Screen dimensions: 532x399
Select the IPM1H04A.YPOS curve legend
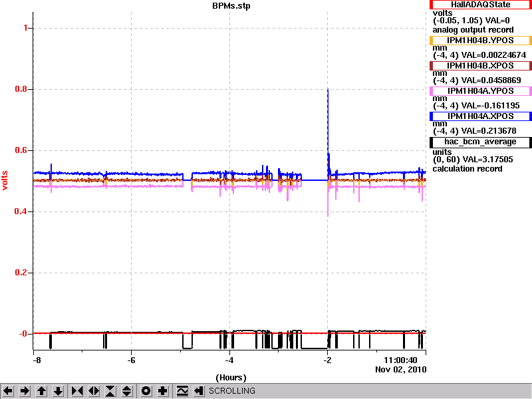[480, 91]
